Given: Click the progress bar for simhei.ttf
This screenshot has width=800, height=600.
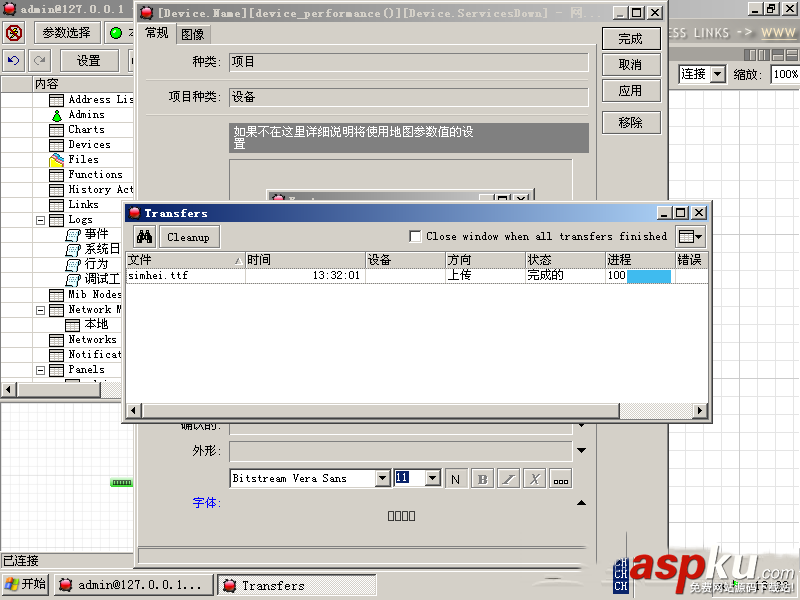Looking at the screenshot, I should [648, 276].
